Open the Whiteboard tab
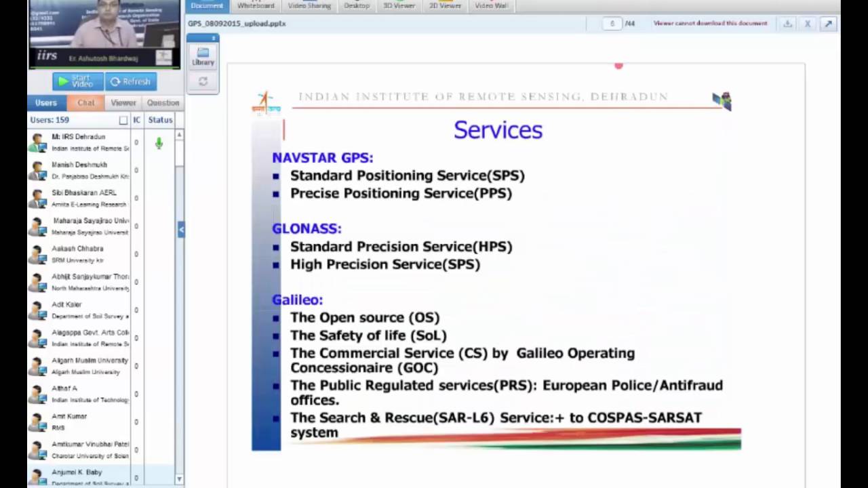 tap(256, 5)
